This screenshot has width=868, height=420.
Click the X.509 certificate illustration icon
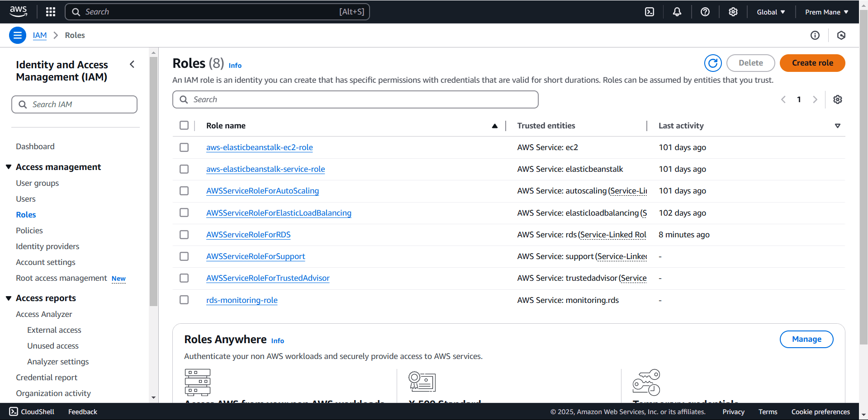click(x=422, y=382)
